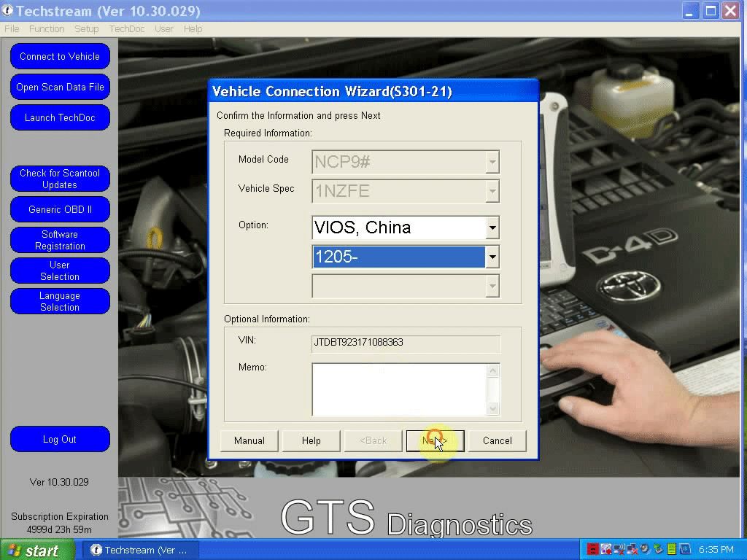Open the File menu
Screen dimensions: 747x560
12,29
